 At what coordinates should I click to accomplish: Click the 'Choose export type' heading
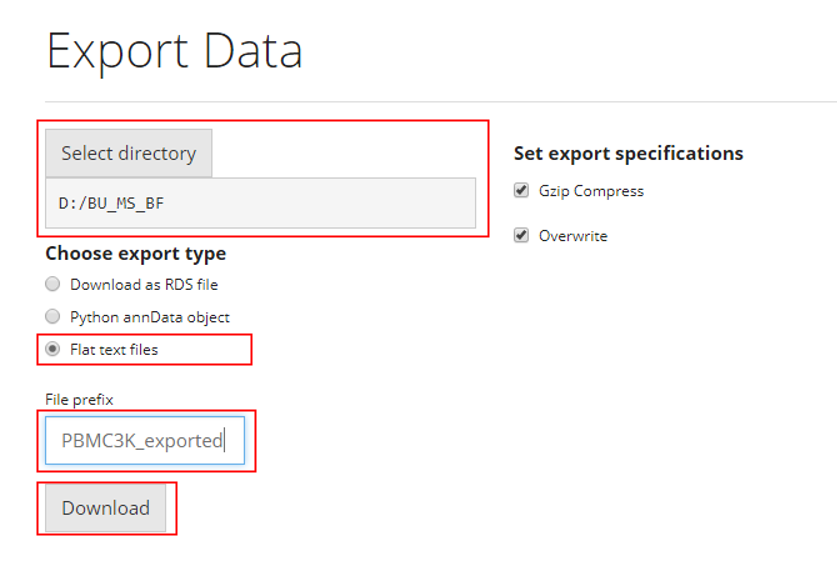pos(135,253)
